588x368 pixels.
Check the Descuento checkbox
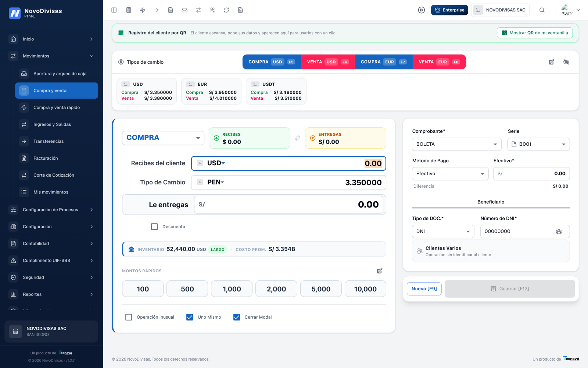[x=154, y=227]
